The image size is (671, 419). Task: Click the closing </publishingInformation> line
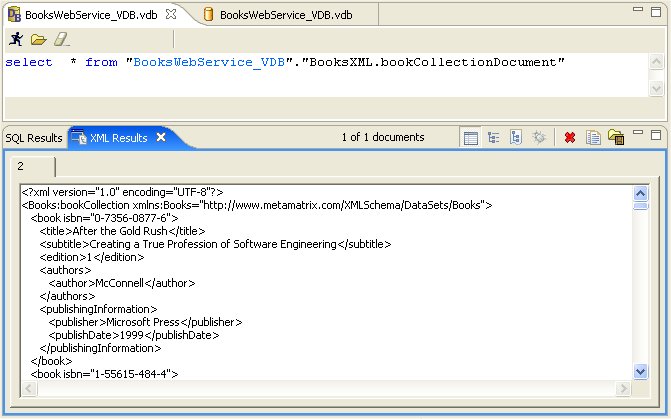[100, 348]
